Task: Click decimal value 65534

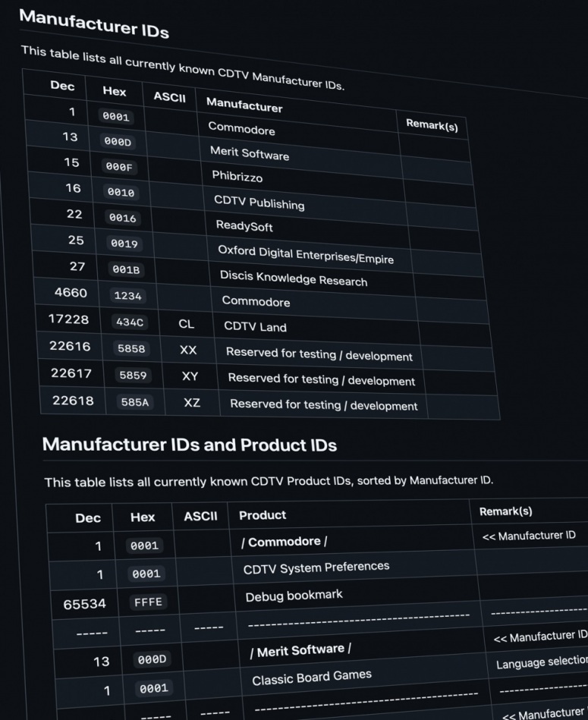Action: [x=85, y=604]
